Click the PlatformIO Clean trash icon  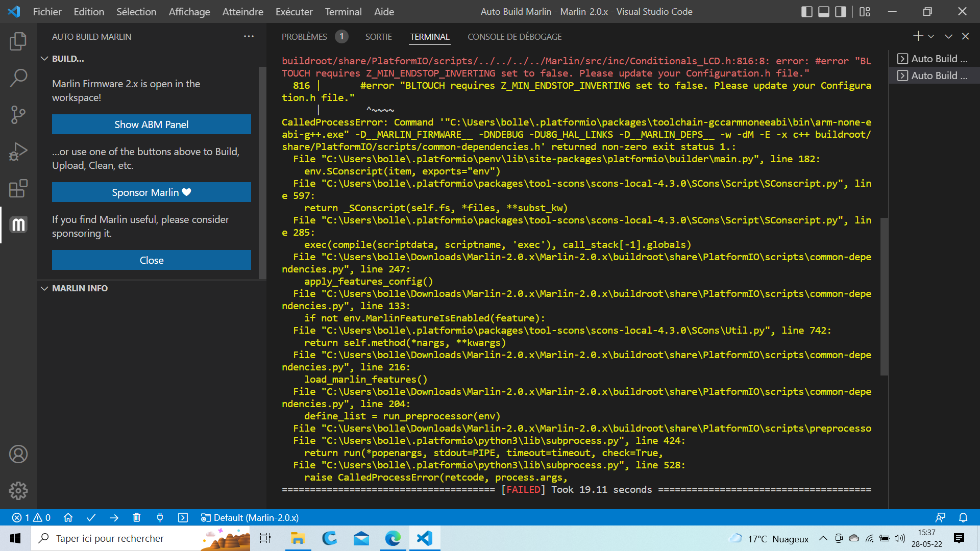coord(136,518)
